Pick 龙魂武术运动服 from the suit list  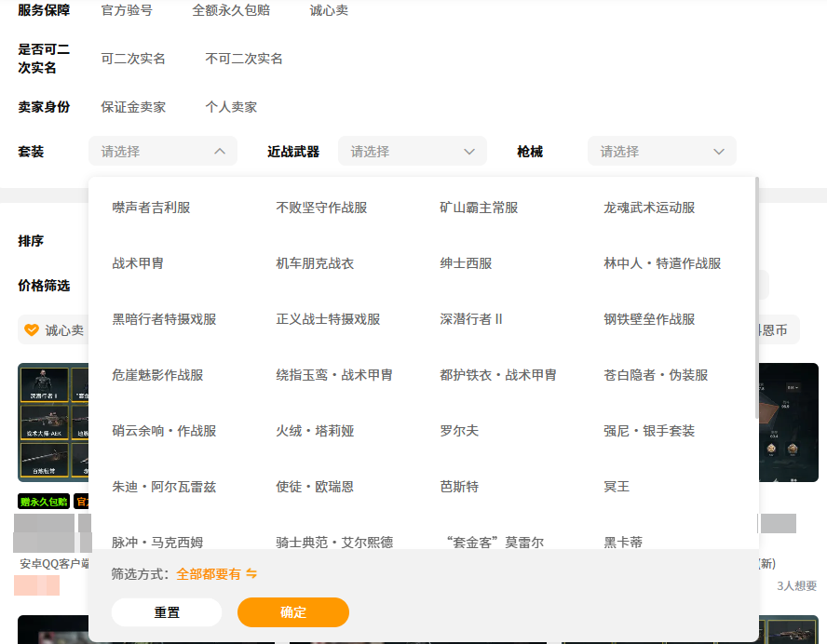click(x=649, y=208)
